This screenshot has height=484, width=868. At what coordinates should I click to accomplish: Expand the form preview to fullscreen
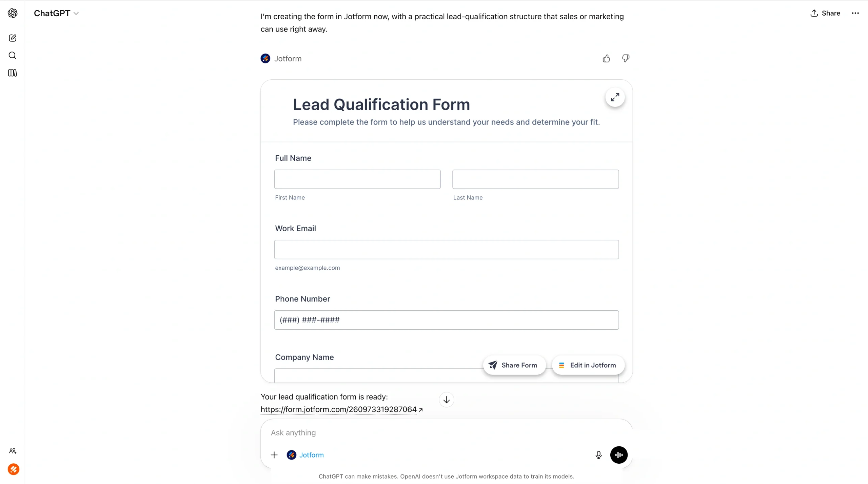(615, 97)
